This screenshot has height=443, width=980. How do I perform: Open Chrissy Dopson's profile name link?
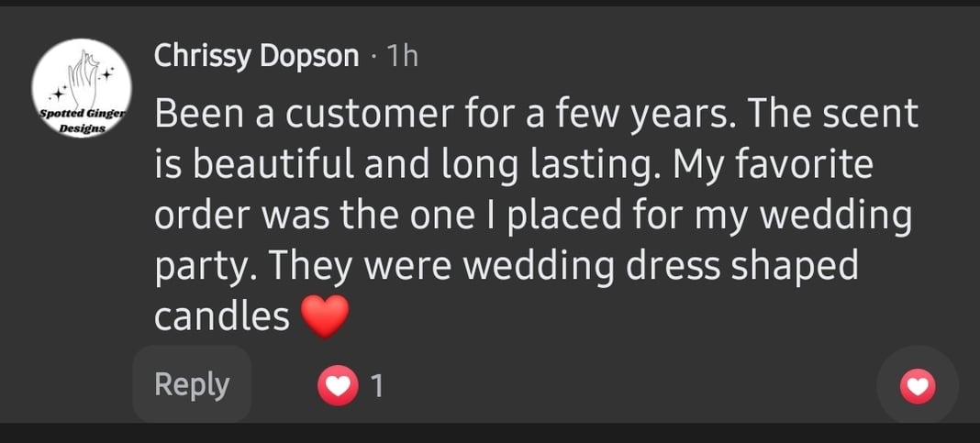(x=256, y=56)
